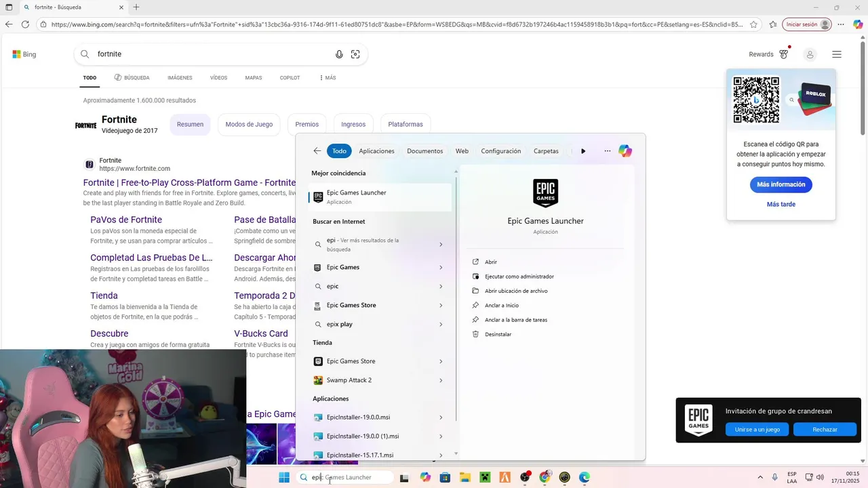Viewport: 868px width, 488px height.
Task: Click the back arrow in search panel
Action: click(x=317, y=151)
